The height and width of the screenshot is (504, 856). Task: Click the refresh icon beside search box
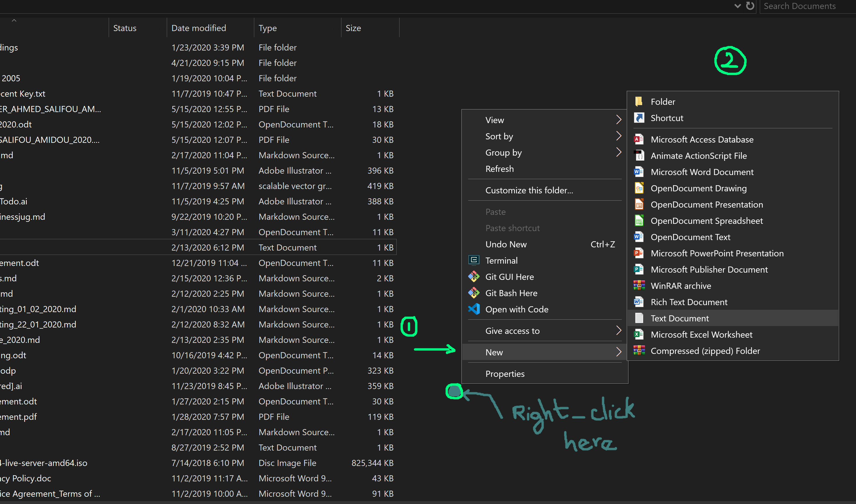[750, 6]
